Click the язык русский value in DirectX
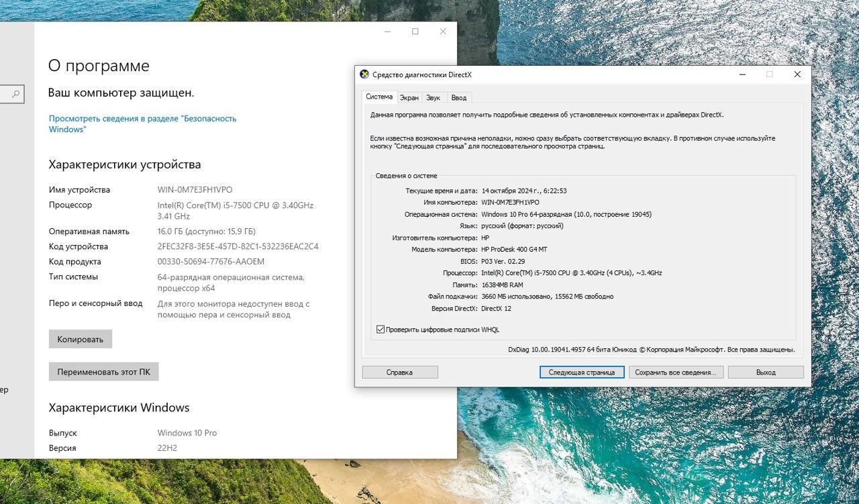 click(522, 226)
